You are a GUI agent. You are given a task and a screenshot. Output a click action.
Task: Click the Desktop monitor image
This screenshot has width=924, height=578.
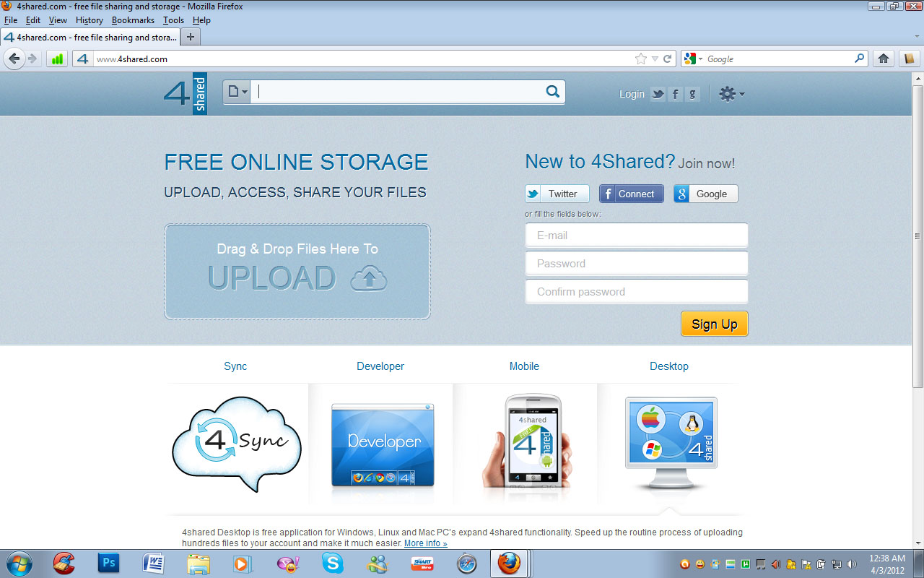[671, 444]
